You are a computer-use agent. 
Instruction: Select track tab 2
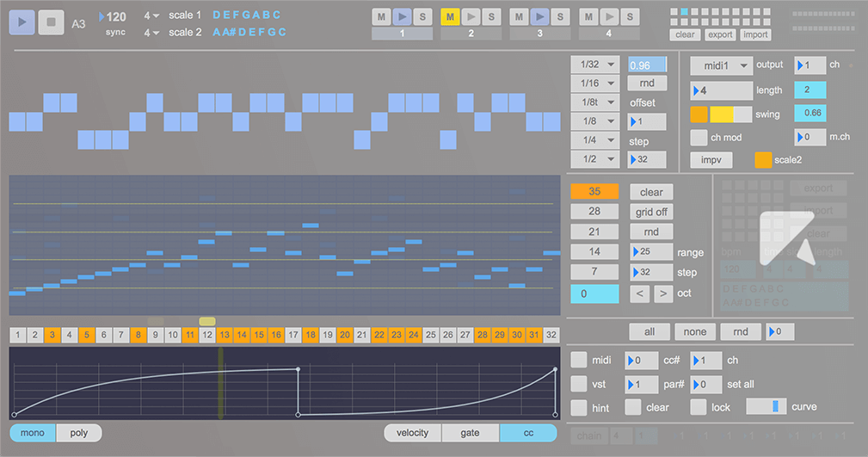coord(471,34)
